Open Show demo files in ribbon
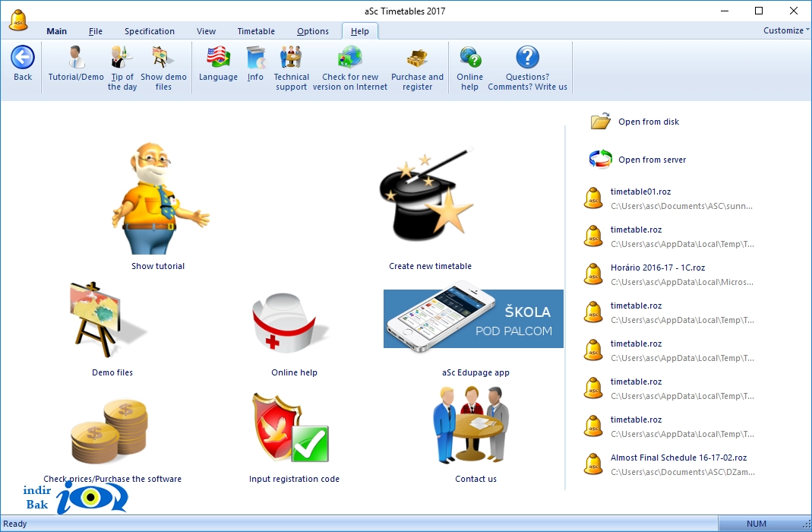Image resolution: width=812 pixels, height=532 pixels. pos(163,68)
